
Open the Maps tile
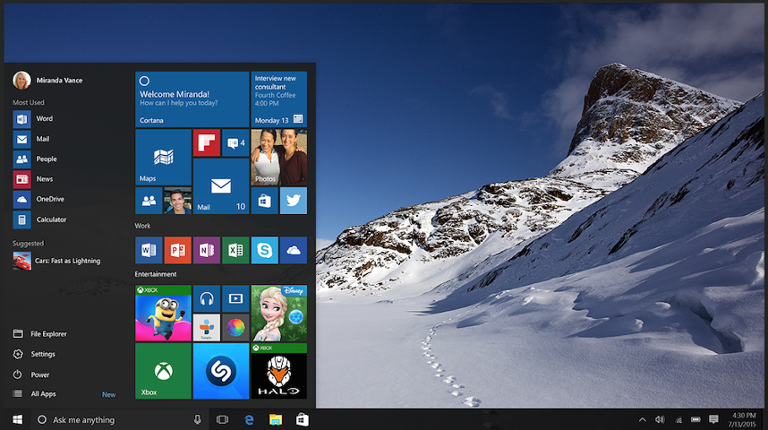[x=162, y=157]
